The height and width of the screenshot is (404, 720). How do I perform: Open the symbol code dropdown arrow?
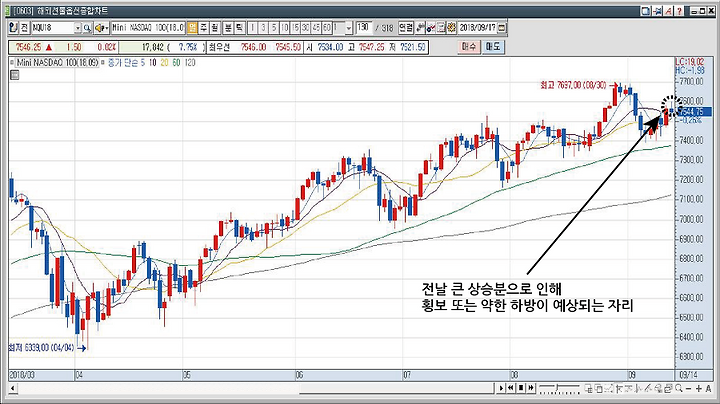click(78, 28)
